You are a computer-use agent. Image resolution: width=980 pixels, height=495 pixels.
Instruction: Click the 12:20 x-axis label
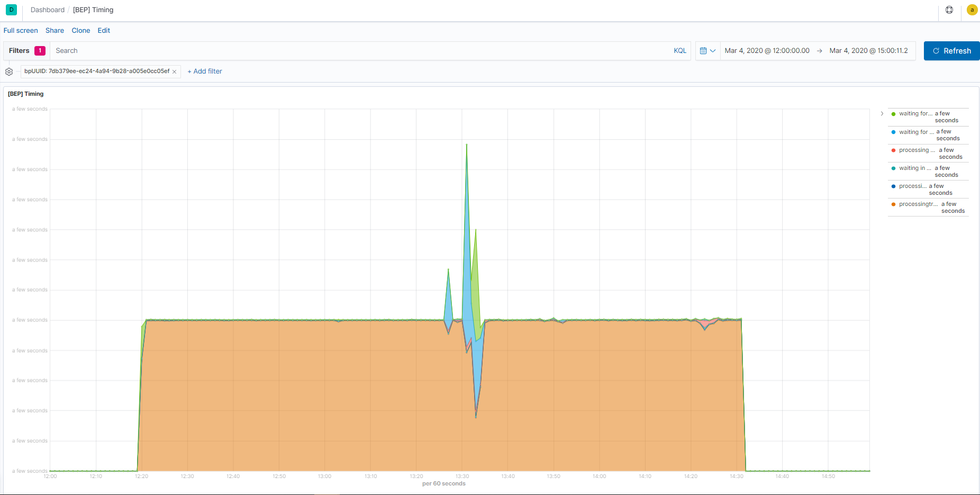(141, 476)
